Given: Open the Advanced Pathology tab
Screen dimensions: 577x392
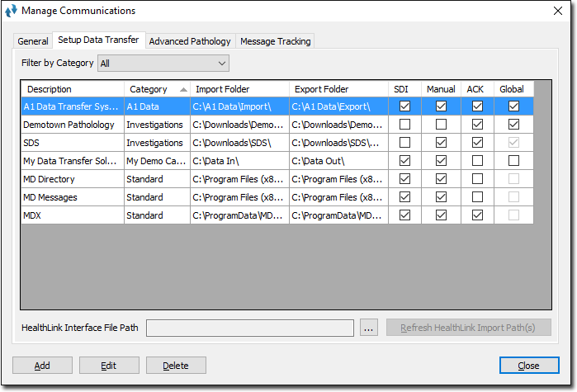Looking at the screenshot, I should pyautogui.click(x=190, y=41).
